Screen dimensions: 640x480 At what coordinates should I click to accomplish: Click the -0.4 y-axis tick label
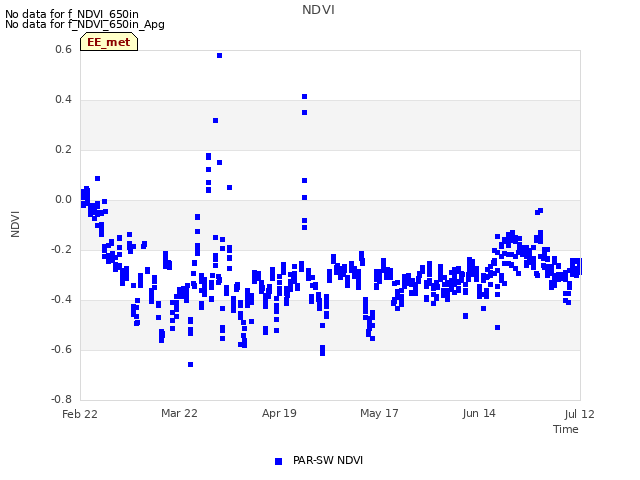click(x=61, y=300)
